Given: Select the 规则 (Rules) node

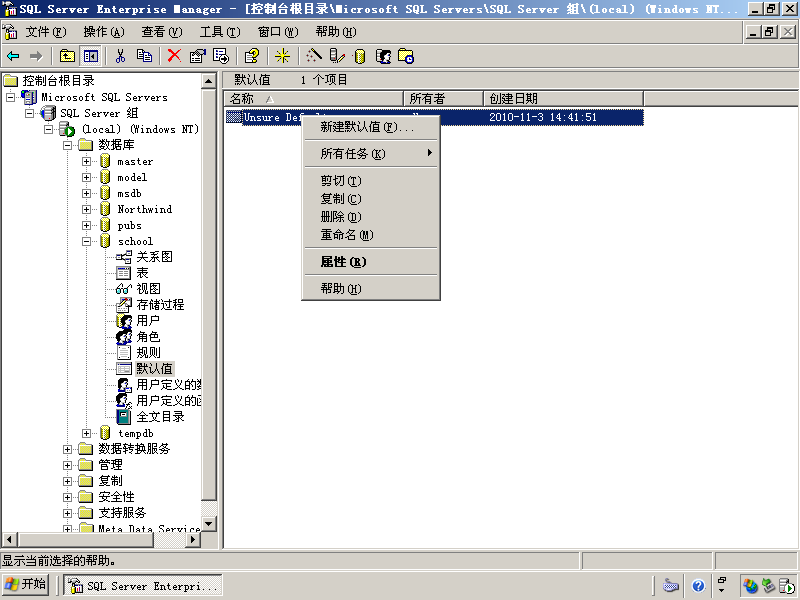Looking at the screenshot, I should tap(148, 353).
